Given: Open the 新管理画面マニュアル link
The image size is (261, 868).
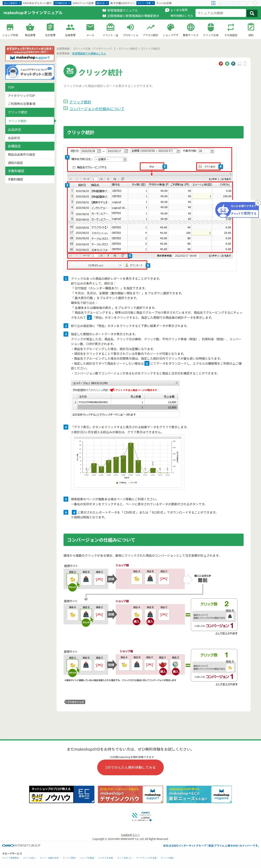Looking at the screenshot, I should (120, 10).
